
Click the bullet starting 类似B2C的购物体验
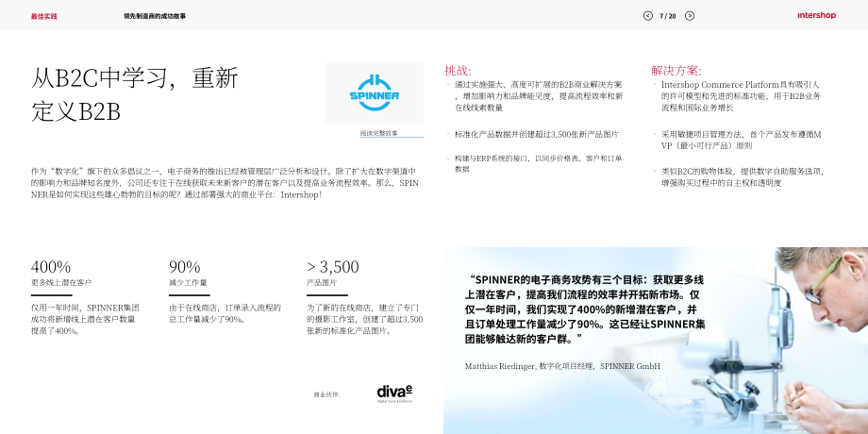click(743, 177)
